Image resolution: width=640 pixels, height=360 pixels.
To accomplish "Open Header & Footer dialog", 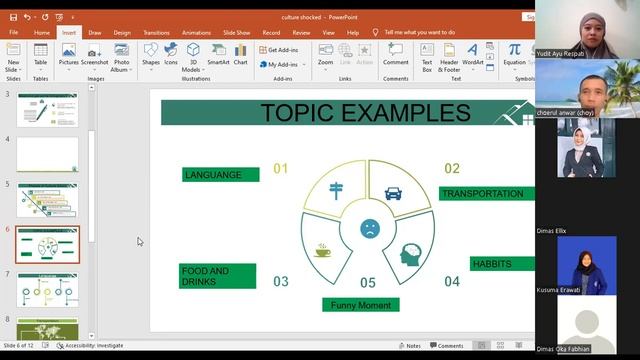I will [449, 58].
